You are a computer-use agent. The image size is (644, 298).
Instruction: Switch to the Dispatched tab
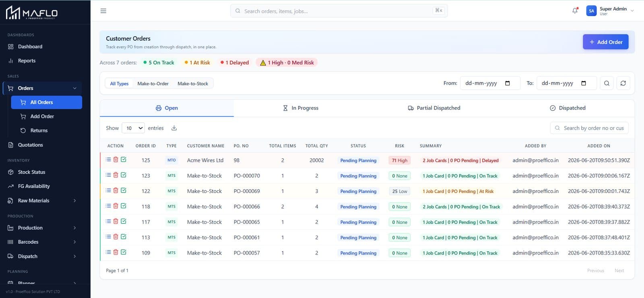click(568, 108)
